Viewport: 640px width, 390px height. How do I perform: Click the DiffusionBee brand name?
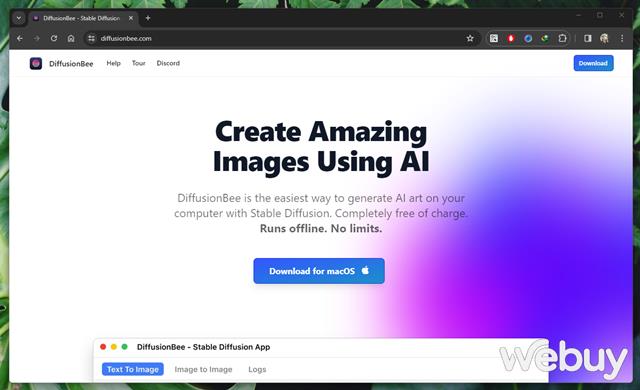[x=71, y=64]
